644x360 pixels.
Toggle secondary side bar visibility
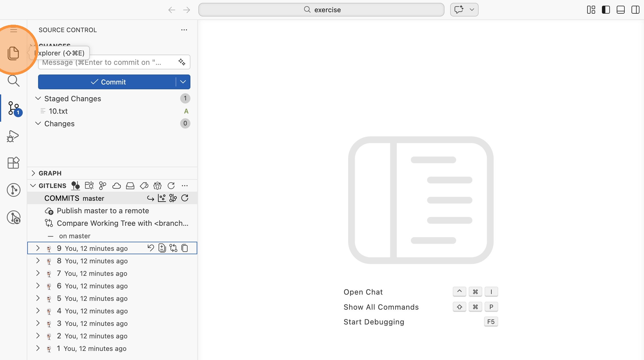pos(635,10)
